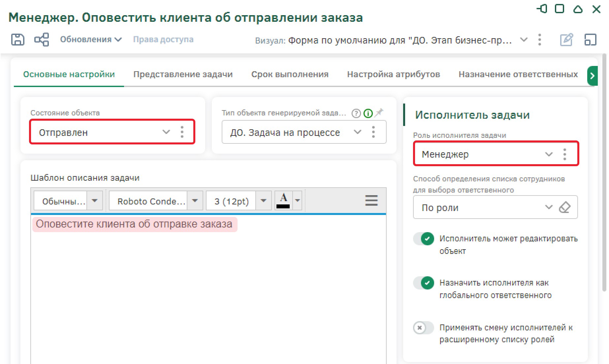The image size is (609, 364).
Task: Click the help question mark icon
Action: point(356,113)
